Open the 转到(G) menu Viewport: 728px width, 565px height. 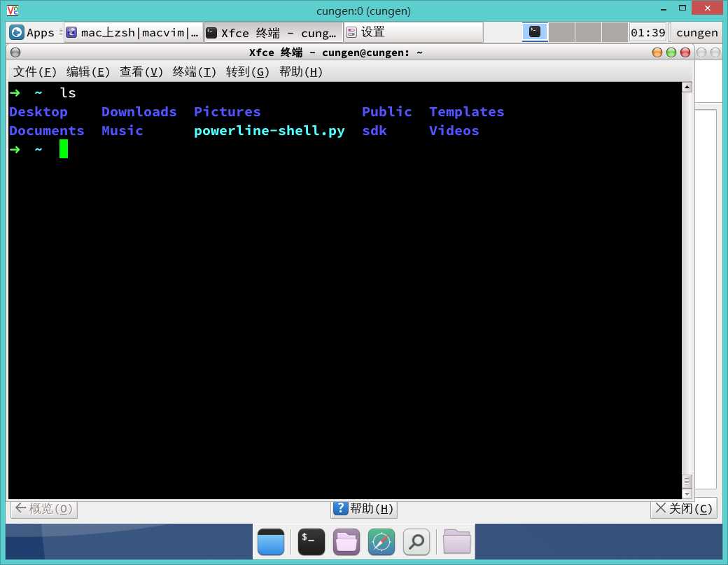[x=248, y=71]
